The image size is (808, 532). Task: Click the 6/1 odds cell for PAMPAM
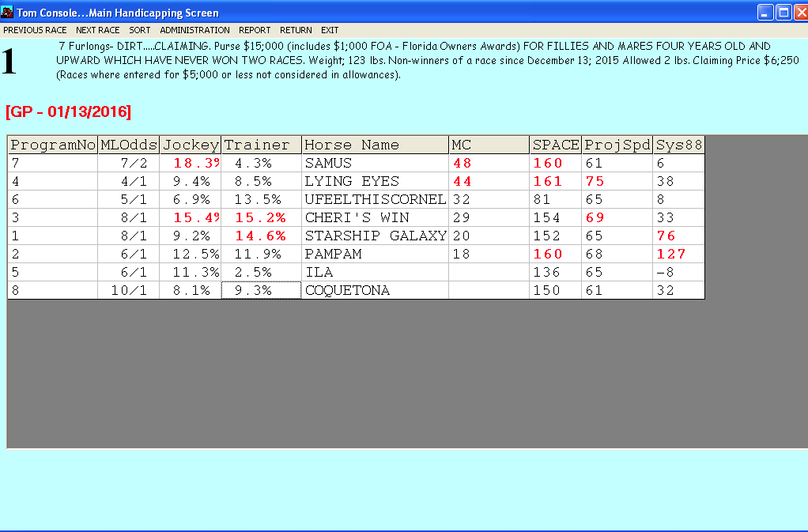[129, 254]
